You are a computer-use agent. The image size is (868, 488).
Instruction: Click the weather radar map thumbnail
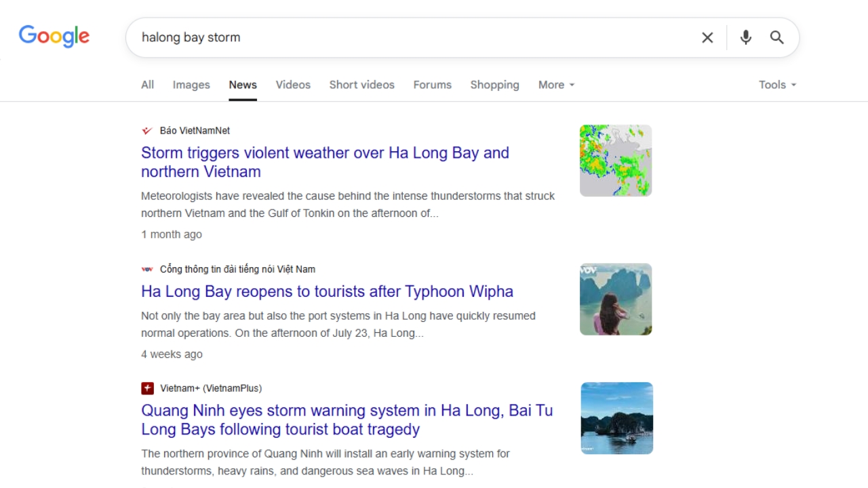tap(615, 161)
